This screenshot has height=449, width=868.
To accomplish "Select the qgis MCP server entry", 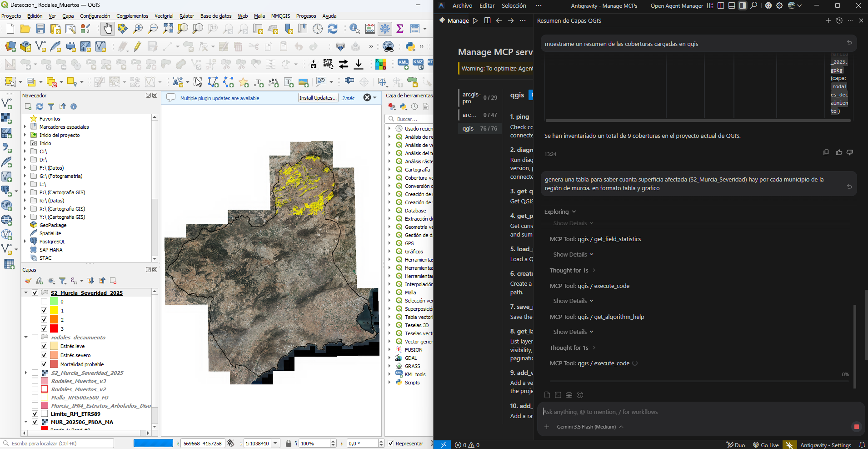I will click(480, 129).
